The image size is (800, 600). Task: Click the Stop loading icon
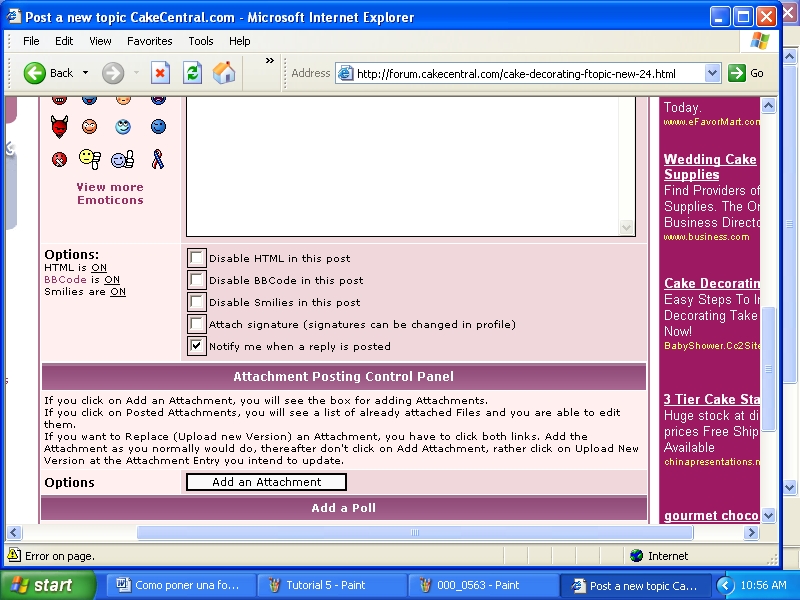click(x=160, y=73)
